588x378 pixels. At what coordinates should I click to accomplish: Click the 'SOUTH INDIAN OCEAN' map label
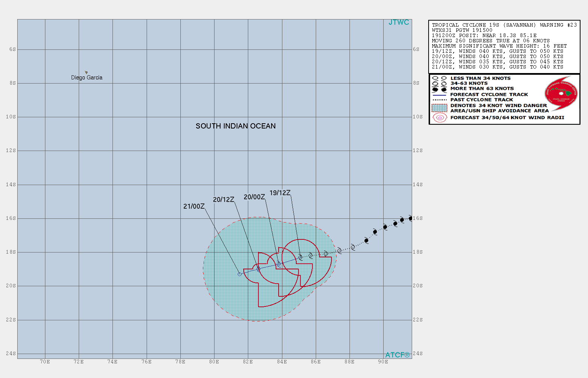(235, 126)
